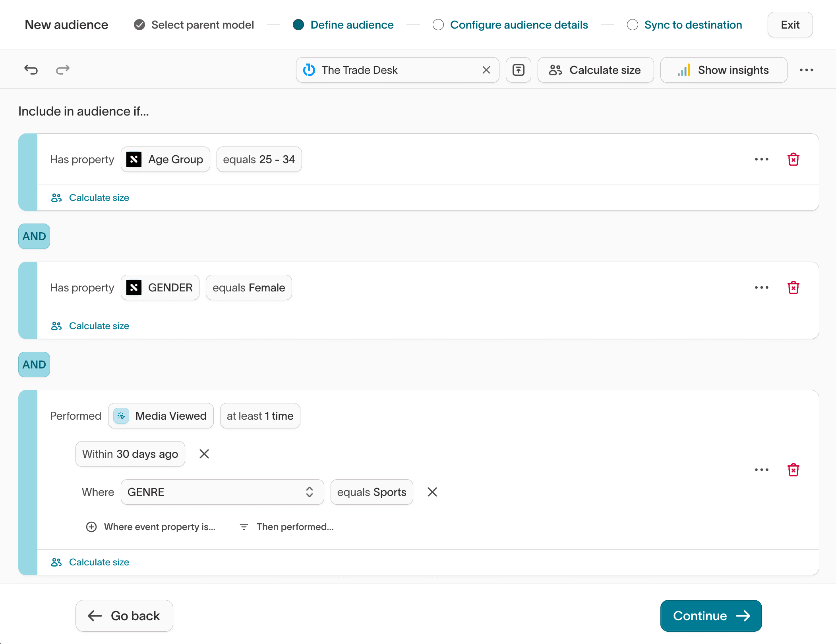Change the Within 30 days ago timeframe
836x644 pixels.
click(x=130, y=454)
